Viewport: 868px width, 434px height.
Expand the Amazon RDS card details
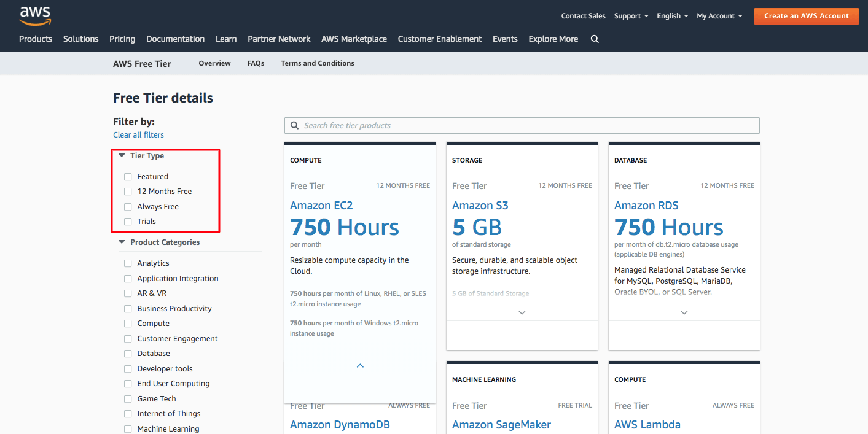(x=684, y=312)
